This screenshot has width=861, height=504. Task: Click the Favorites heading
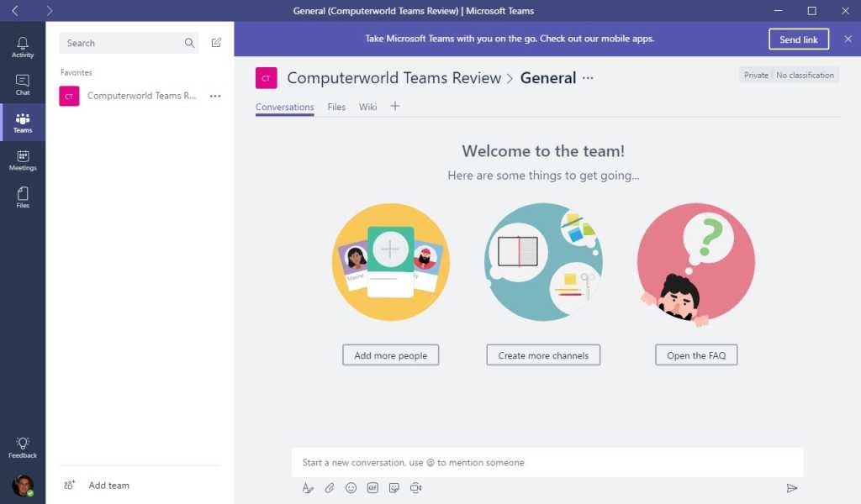click(x=77, y=72)
